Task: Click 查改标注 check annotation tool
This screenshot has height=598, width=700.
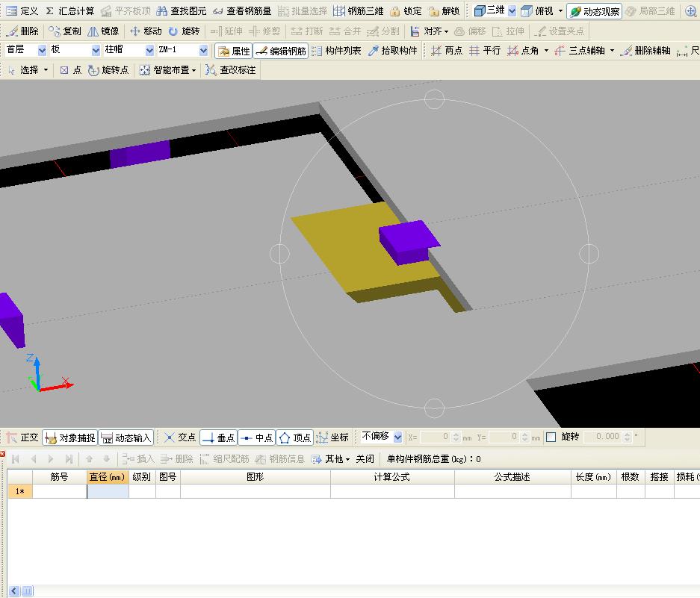Action: [x=231, y=70]
